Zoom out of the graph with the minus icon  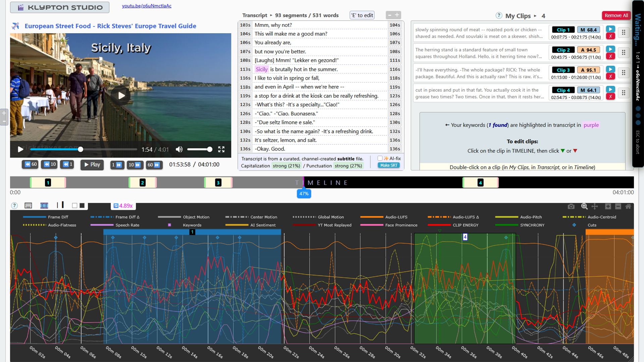[x=618, y=206]
